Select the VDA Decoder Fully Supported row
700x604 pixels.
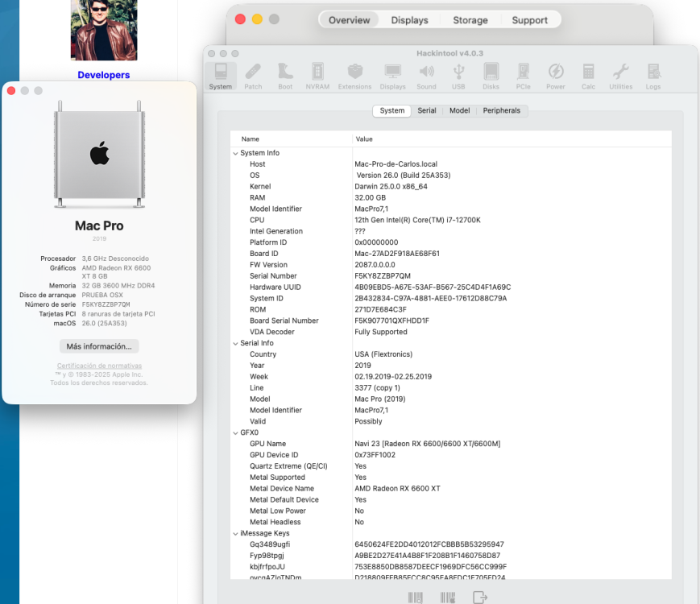coord(451,332)
